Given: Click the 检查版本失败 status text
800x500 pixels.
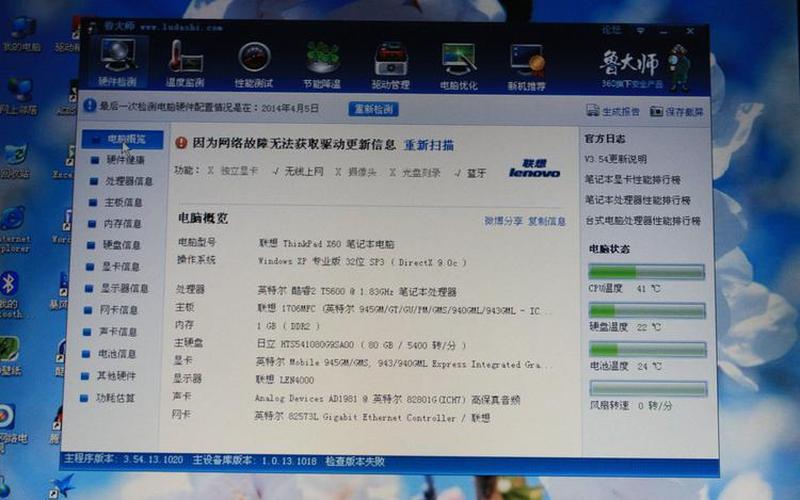Looking at the screenshot, I should [355, 462].
